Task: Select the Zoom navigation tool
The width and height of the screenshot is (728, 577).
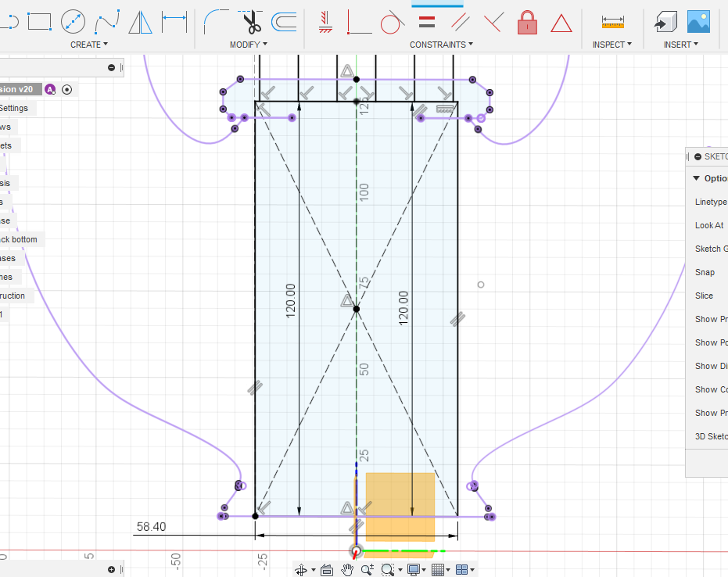Action: point(368,570)
